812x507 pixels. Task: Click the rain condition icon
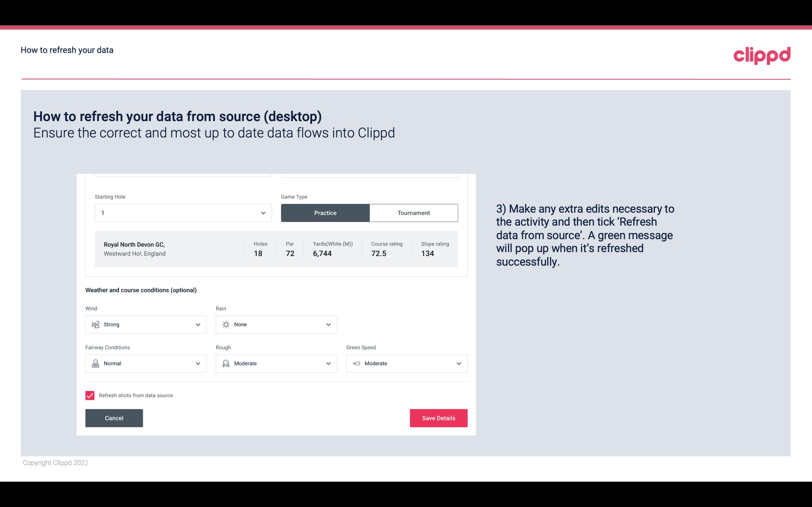coord(226,324)
